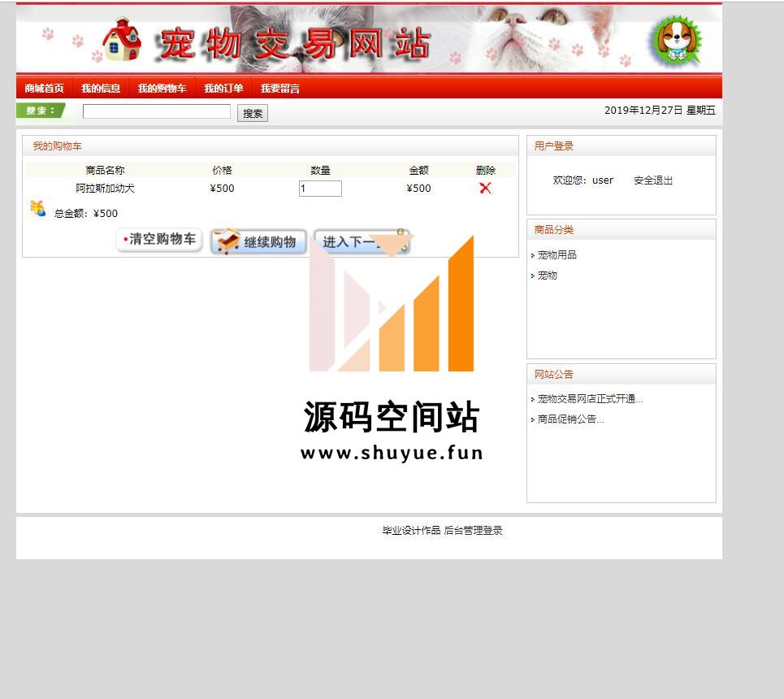
Task: Click the gold coins total icon
Action: pos(37,209)
